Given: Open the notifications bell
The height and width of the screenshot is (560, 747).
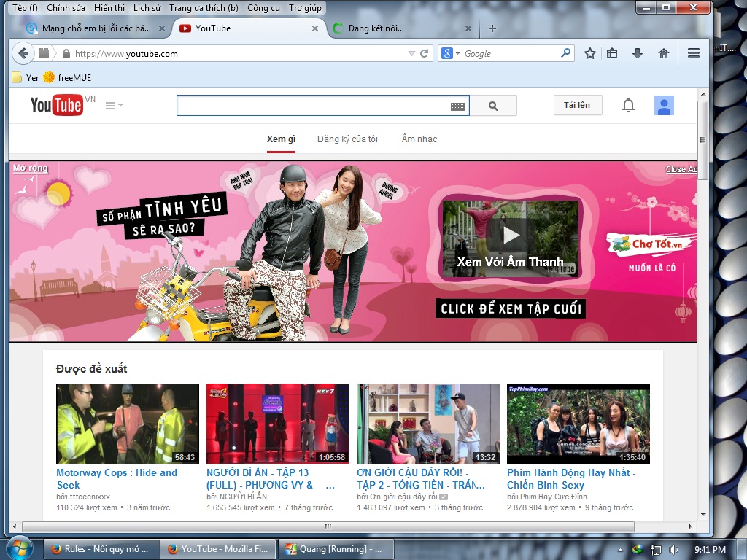Looking at the screenshot, I should coord(628,105).
